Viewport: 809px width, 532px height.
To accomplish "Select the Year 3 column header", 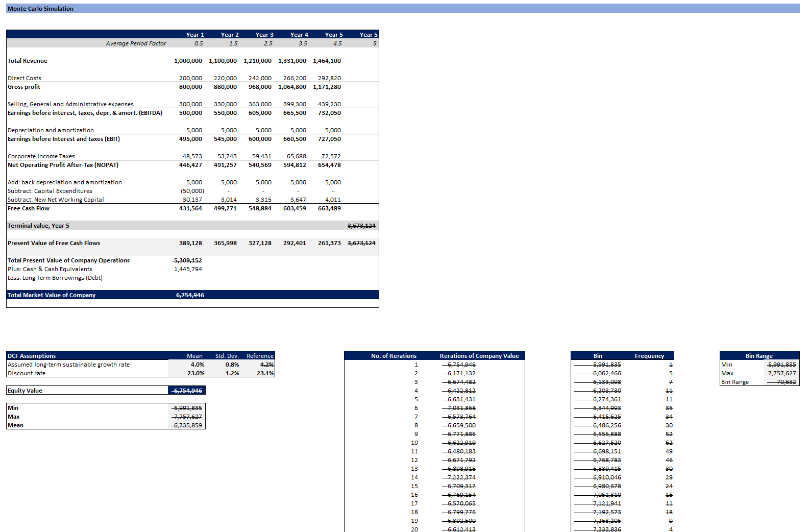I will pyautogui.click(x=264, y=35).
